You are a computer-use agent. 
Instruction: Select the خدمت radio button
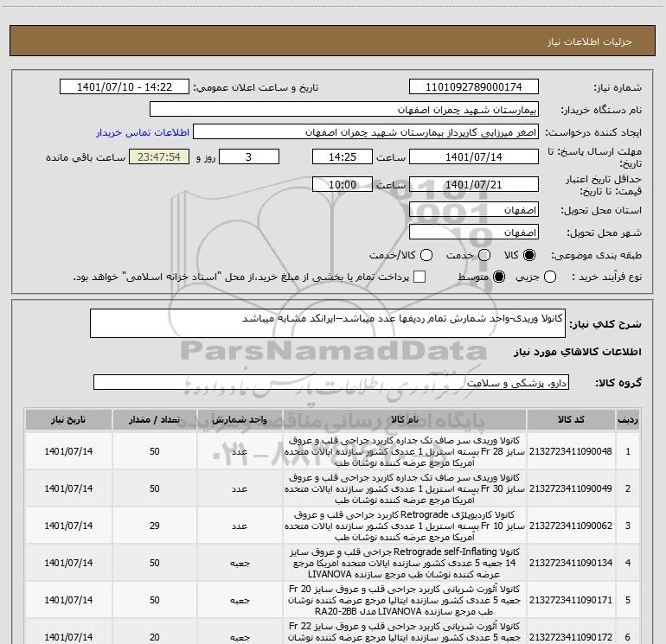[484, 255]
